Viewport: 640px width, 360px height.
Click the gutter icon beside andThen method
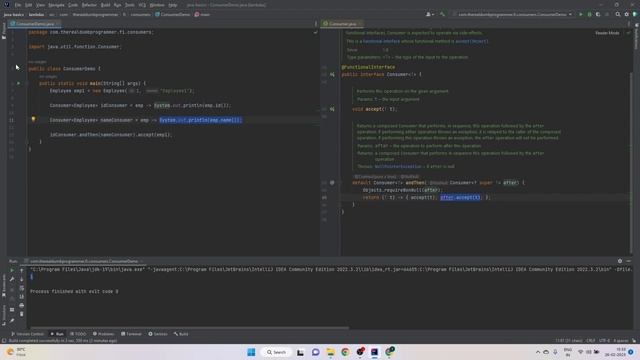pyautogui.click(x=332, y=182)
